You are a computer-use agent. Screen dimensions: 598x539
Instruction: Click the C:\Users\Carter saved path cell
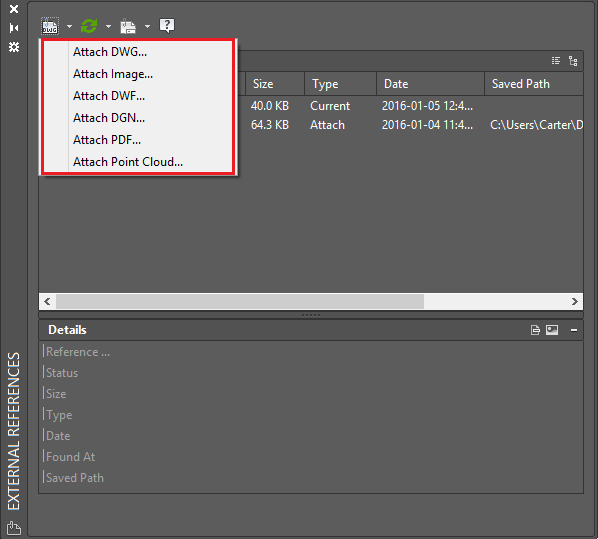pyautogui.click(x=536, y=125)
